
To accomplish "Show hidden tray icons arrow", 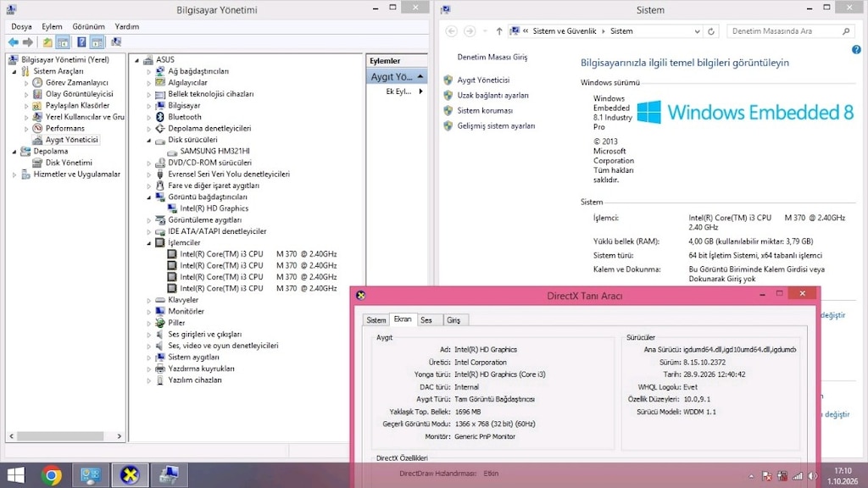I will tap(751, 476).
